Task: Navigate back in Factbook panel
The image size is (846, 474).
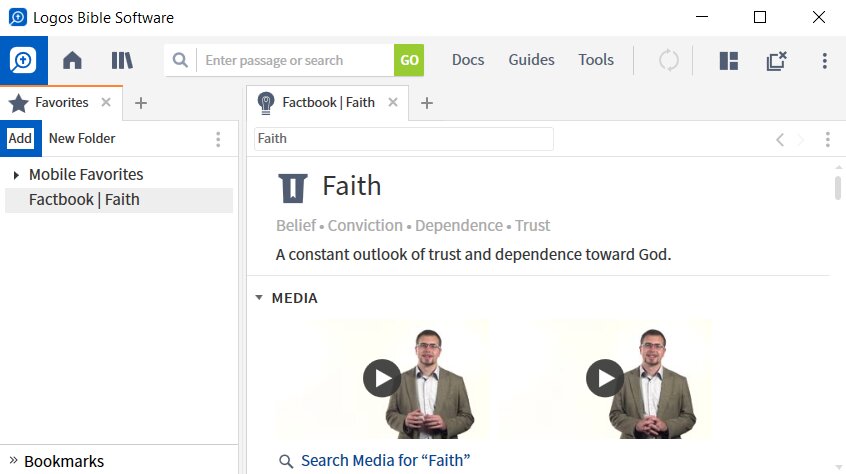Action: pyautogui.click(x=780, y=140)
